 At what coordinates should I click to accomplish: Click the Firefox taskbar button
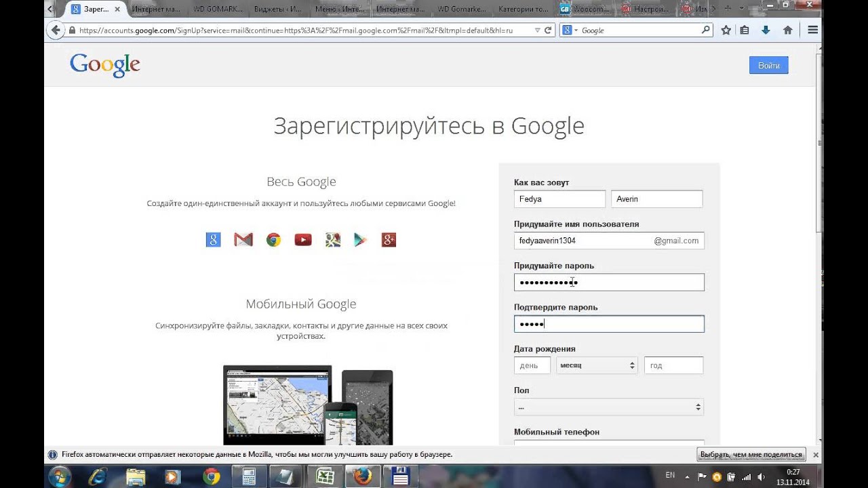coord(361,476)
